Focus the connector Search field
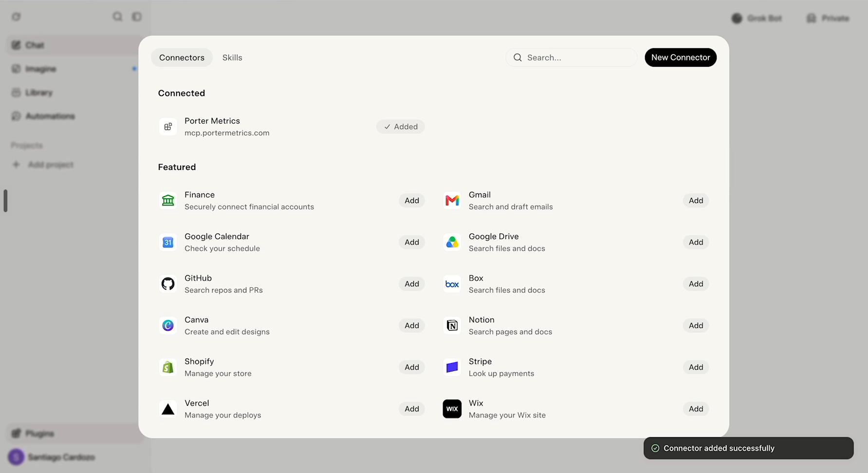868x473 pixels. (572, 57)
